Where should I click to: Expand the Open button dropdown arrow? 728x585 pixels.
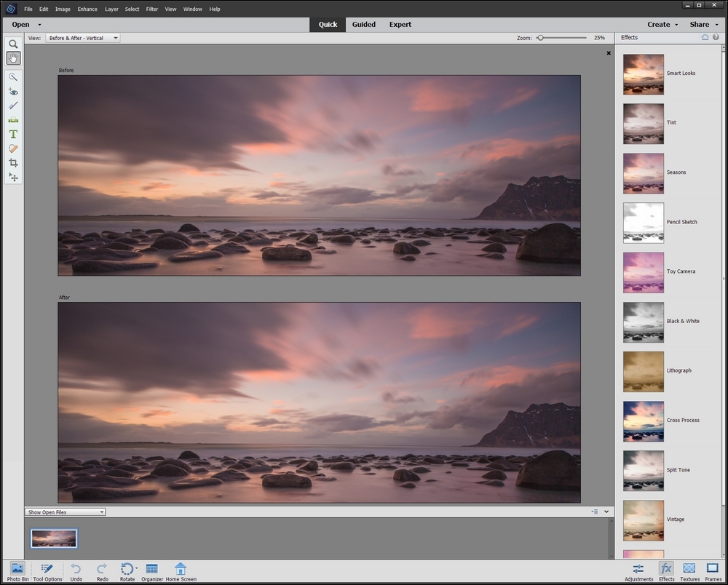pyautogui.click(x=39, y=25)
